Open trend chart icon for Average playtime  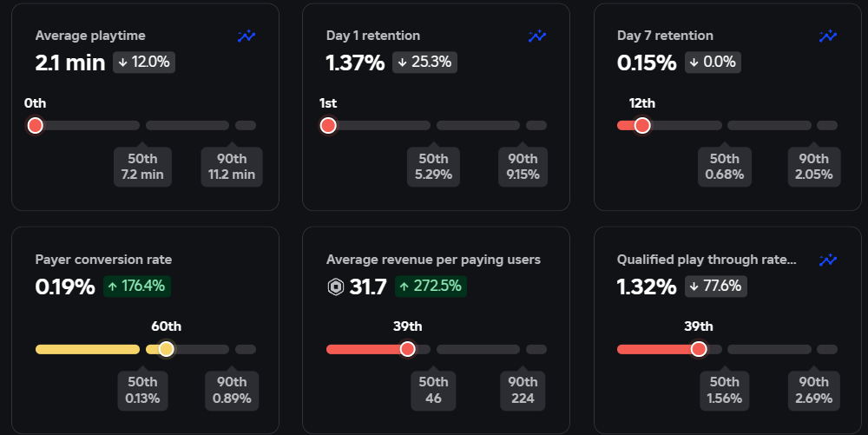[247, 36]
